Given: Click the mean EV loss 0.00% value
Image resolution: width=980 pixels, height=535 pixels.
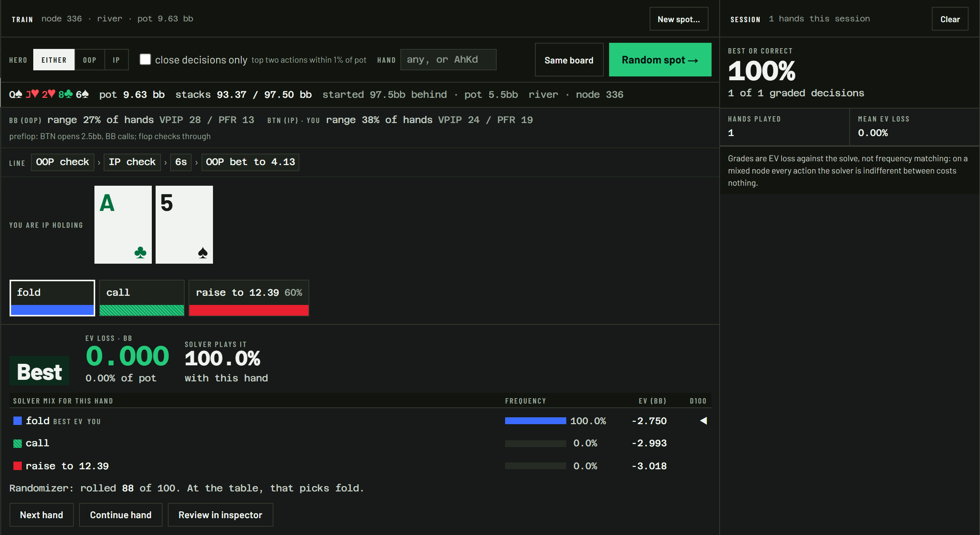Looking at the screenshot, I should [873, 133].
